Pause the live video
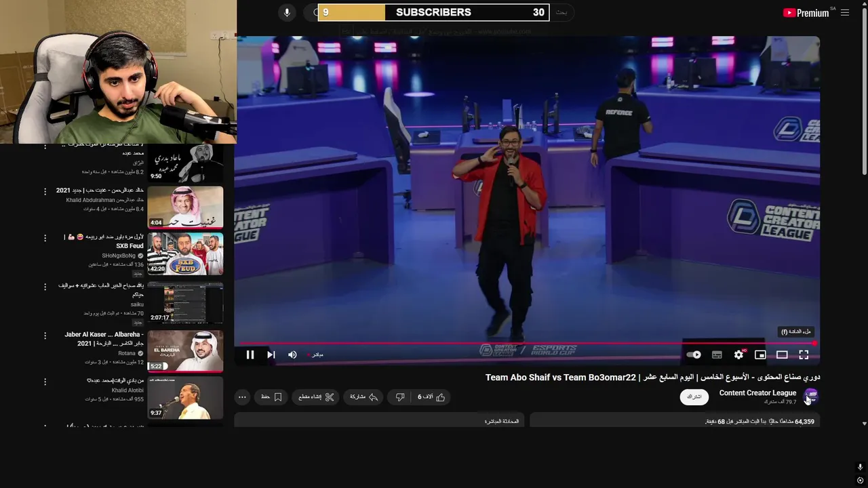This screenshot has height=488, width=868. click(x=250, y=354)
